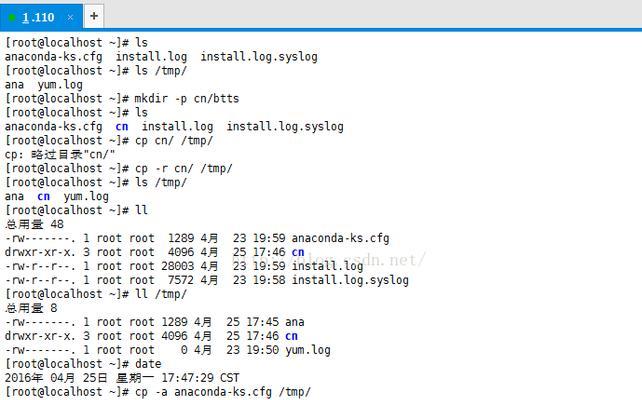Click the blue cn entry in ll /tmp

(x=291, y=336)
